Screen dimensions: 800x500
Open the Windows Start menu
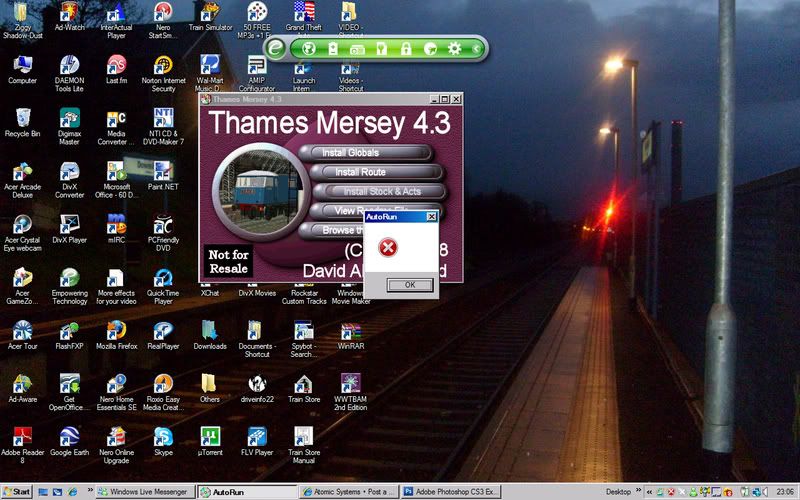click(x=17, y=492)
